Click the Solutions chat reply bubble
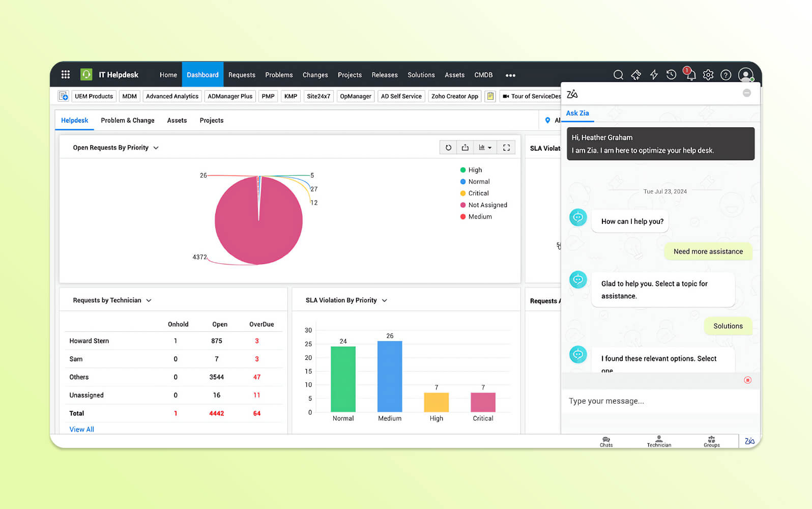This screenshot has height=509, width=812. coord(728,326)
